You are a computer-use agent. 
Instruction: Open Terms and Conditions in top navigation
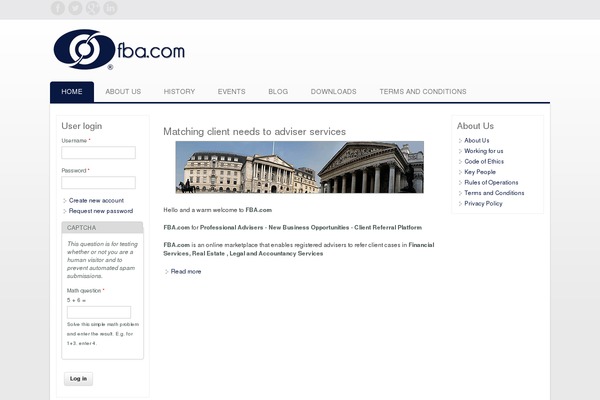click(423, 92)
